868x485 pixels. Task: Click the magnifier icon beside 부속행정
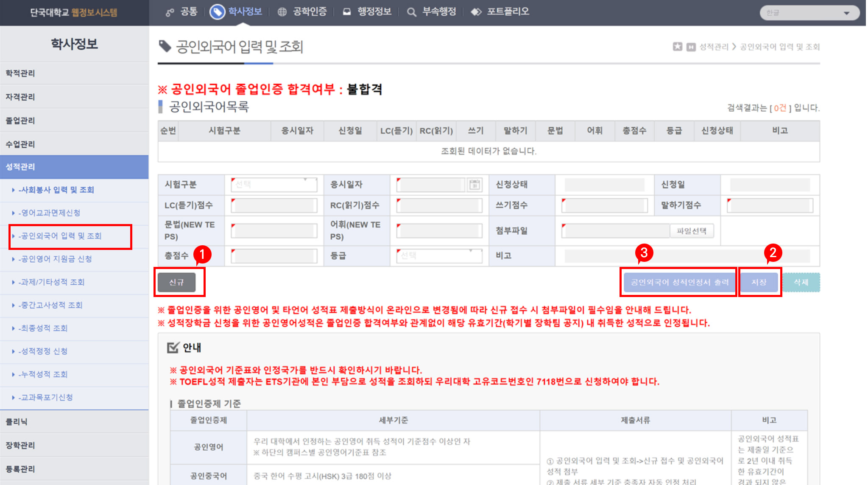coord(411,12)
